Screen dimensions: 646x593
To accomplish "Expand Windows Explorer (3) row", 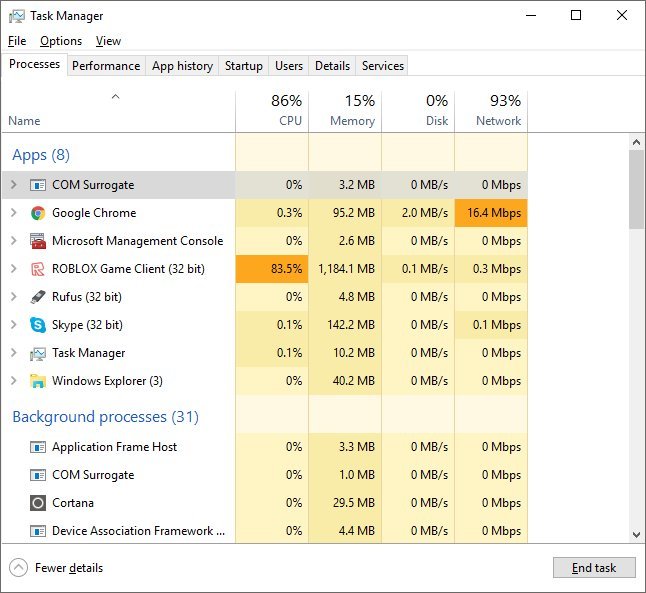I will [x=14, y=381].
